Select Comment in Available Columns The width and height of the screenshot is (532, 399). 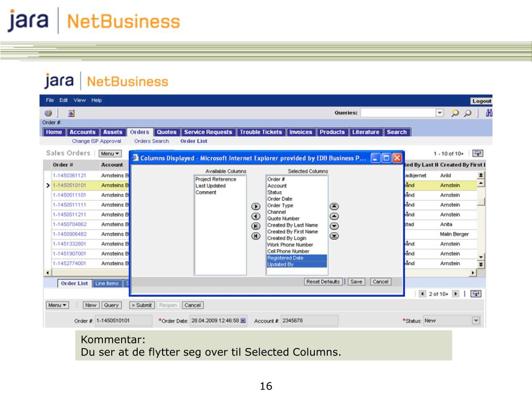pyautogui.click(x=206, y=192)
